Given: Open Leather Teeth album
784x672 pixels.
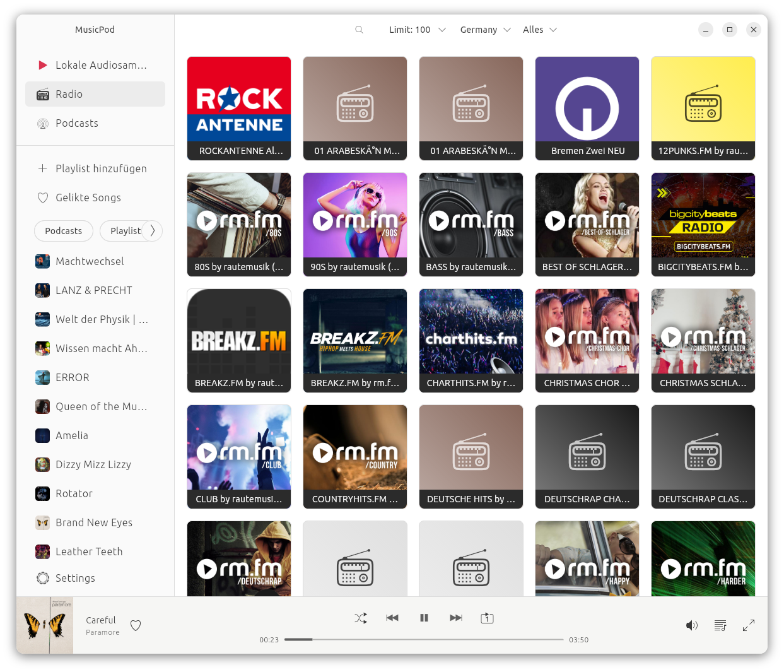Looking at the screenshot, I should [x=95, y=551].
